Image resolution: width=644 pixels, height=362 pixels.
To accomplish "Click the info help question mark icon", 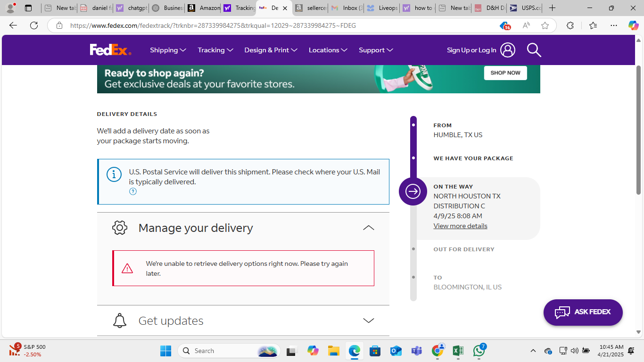I will (133, 191).
